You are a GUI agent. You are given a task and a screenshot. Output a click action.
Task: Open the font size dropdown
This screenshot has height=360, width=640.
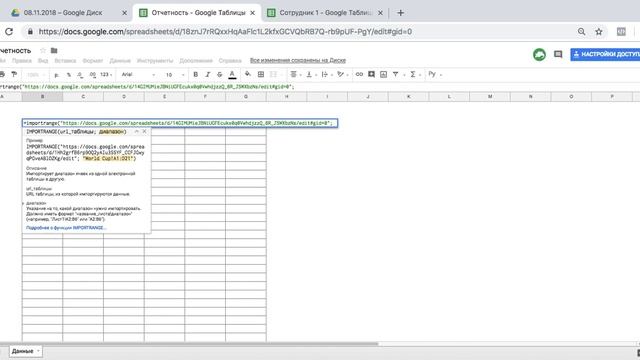pyautogui.click(x=174, y=75)
